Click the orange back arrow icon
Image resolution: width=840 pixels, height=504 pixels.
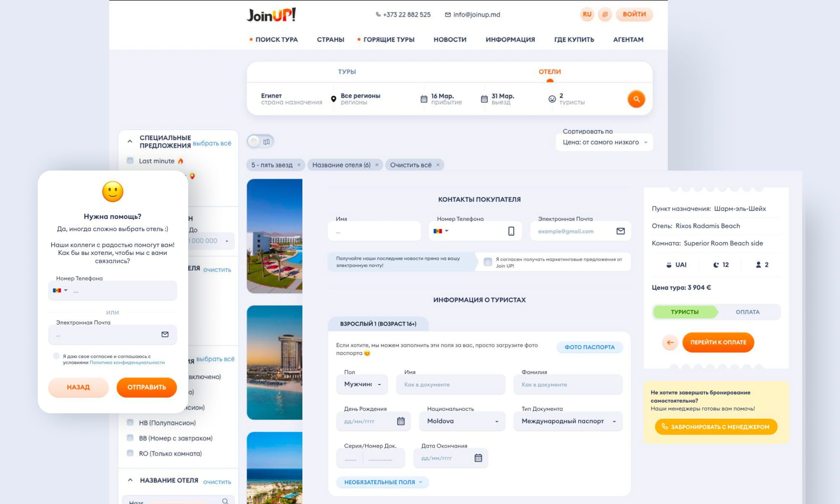click(670, 342)
